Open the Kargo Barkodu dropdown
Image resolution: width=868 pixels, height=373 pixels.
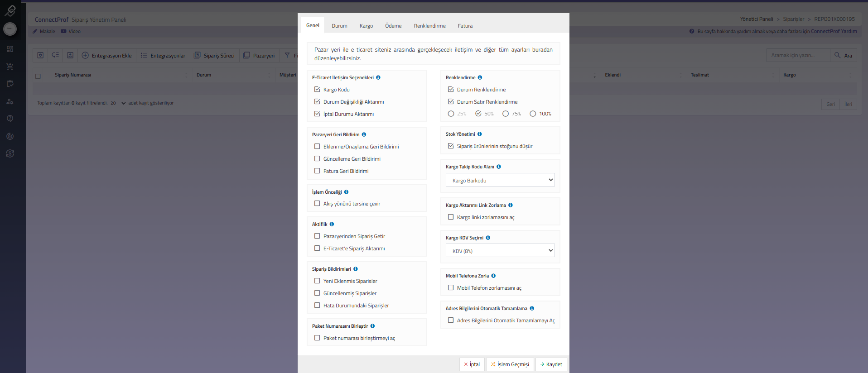[x=500, y=180]
